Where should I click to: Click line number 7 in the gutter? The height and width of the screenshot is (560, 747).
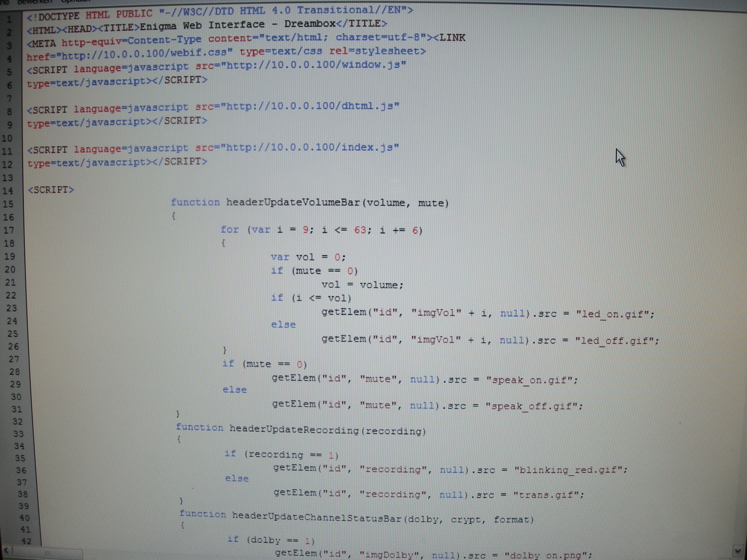(x=9, y=99)
